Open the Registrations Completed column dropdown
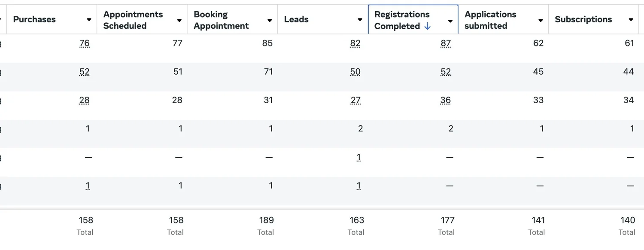 (x=450, y=20)
